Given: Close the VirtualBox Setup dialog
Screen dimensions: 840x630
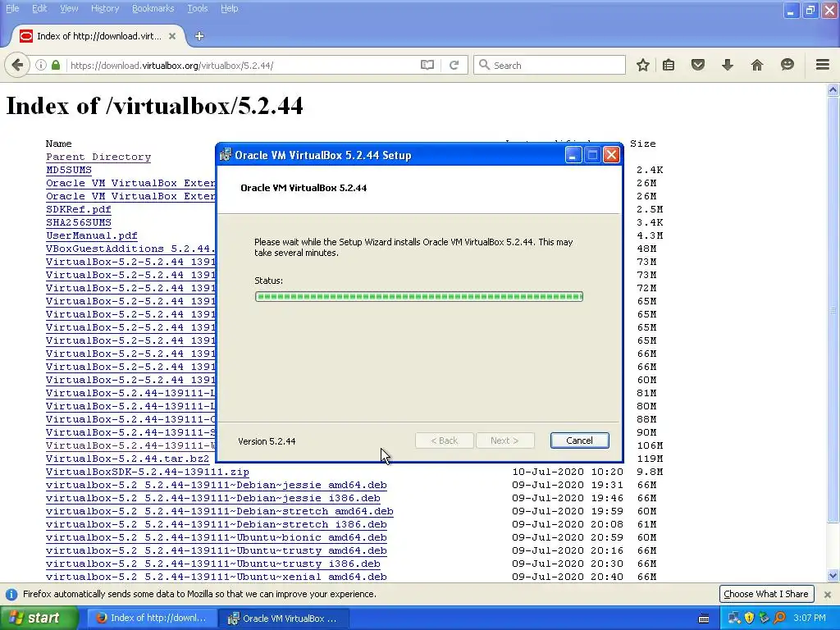Looking at the screenshot, I should (x=611, y=155).
